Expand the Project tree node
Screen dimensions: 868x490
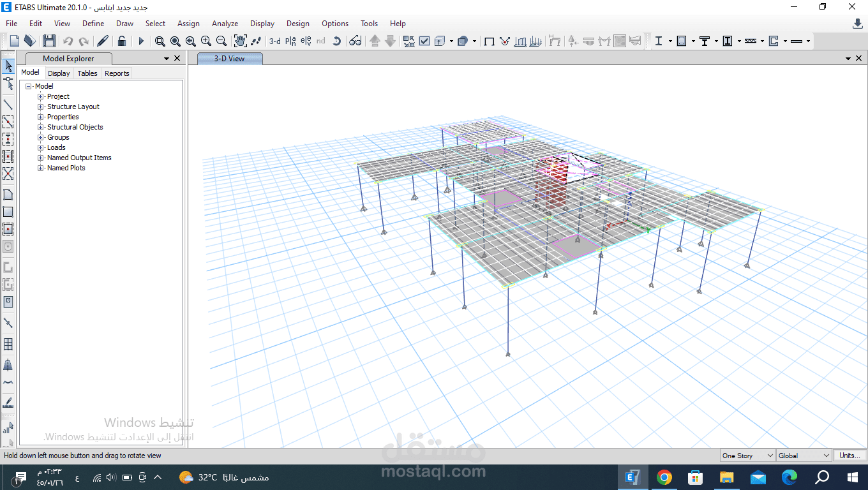click(41, 96)
